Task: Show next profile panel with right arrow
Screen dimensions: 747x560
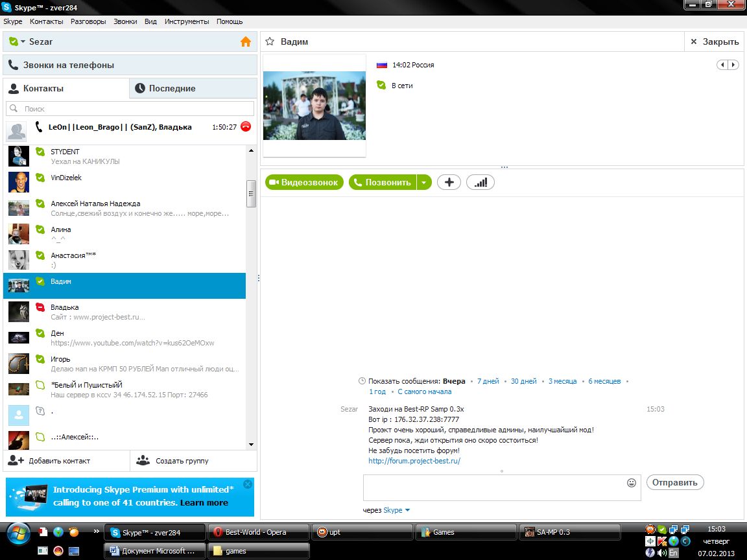Action: 733,65
